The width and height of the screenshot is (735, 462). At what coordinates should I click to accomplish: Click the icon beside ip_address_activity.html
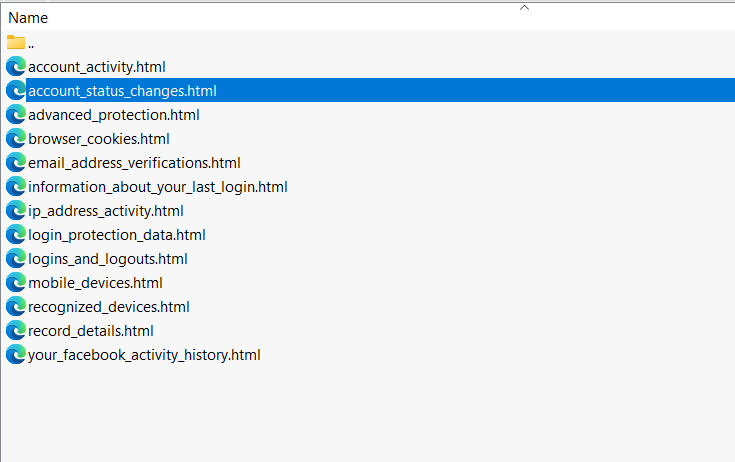point(15,211)
